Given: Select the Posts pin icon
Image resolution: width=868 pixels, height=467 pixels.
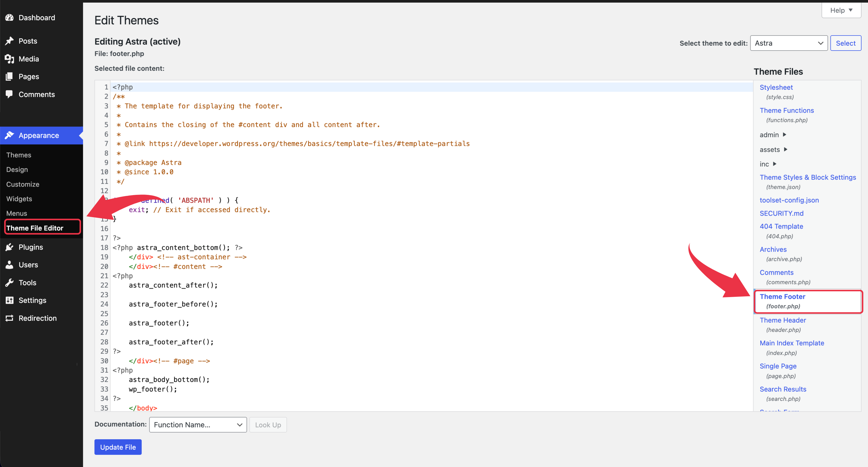Looking at the screenshot, I should coord(9,41).
